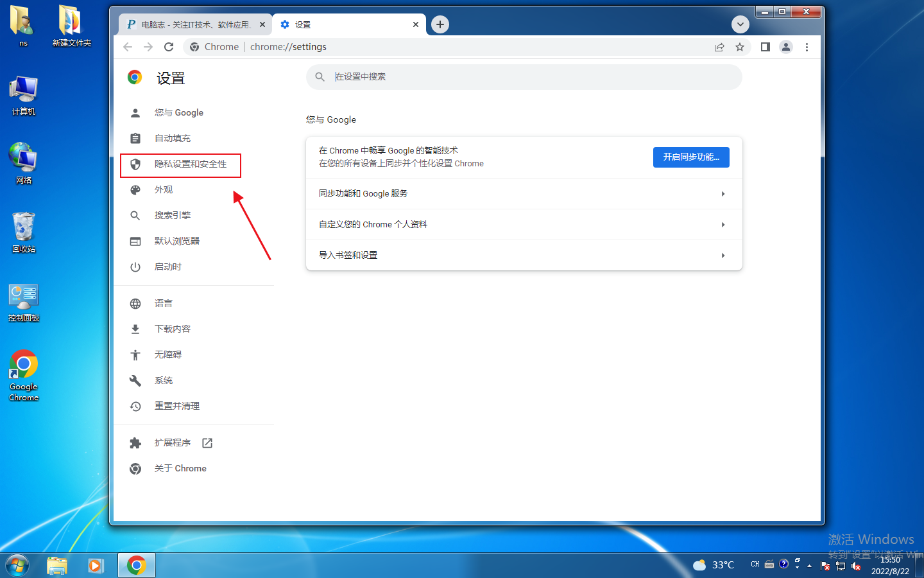Show hidden tray icons arrow
The height and width of the screenshot is (578, 924).
tap(810, 566)
